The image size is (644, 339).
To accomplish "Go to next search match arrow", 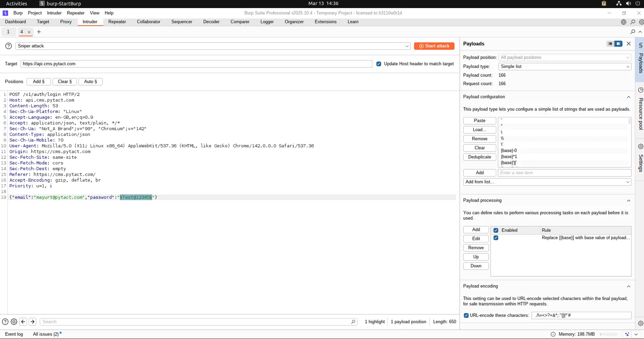I will (x=33, y=322).
